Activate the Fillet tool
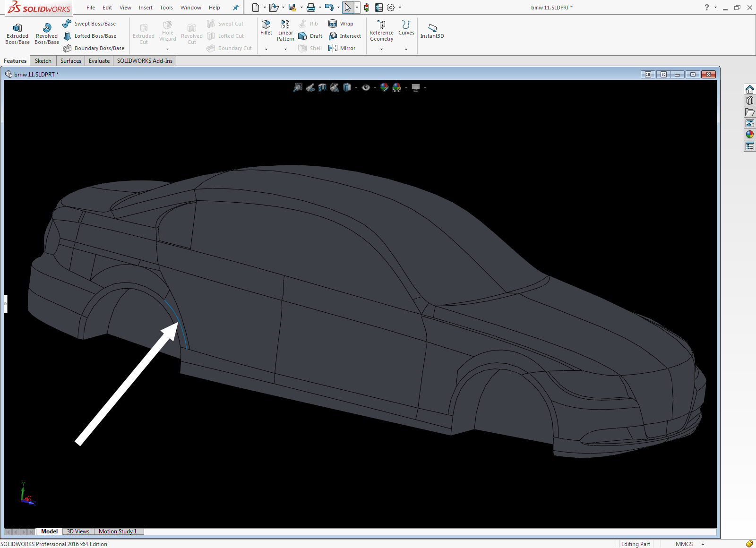The height and width of the screenshot is (548, 756). pyautogui.click(x=266, y=27)
